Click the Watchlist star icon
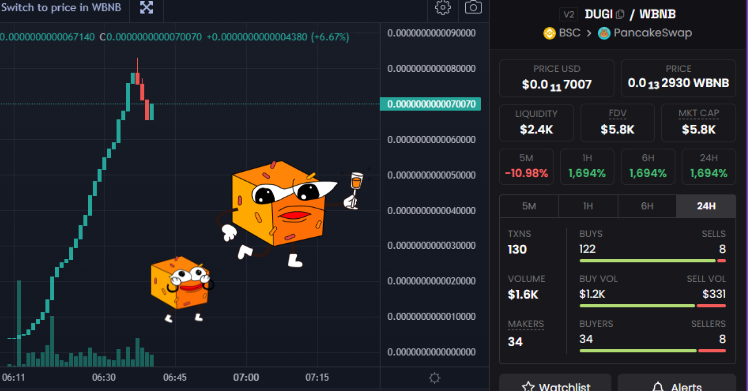Image resolution: width=748 pixels, height=391 pixels. [528, 387]
